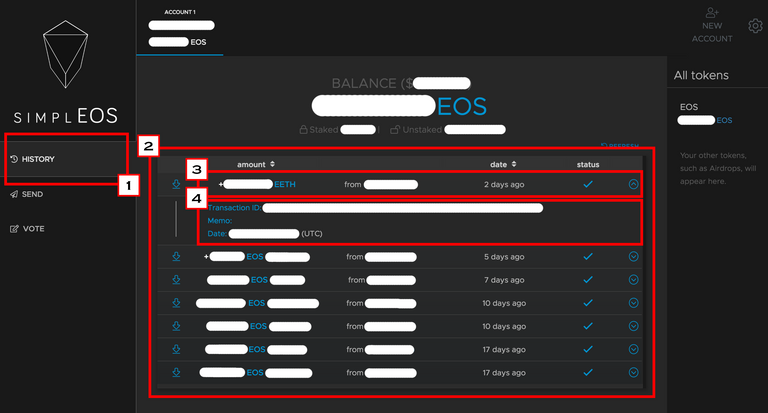The height and width of the screenshot is (413, 768).
Task: Click received icon on first 17 days ago row
Action: click(176, 349)
